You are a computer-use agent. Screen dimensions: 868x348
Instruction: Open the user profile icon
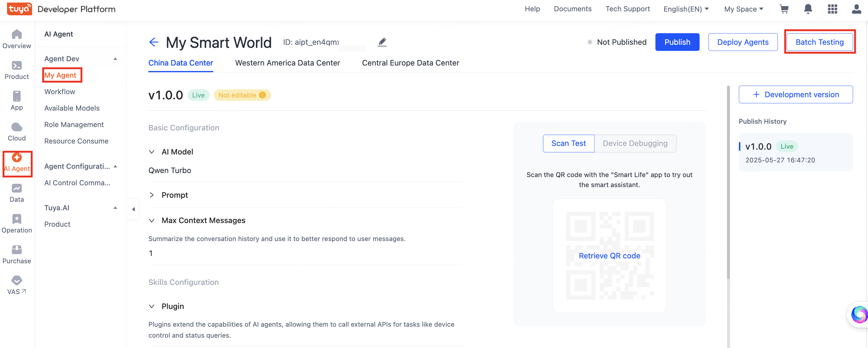coord(856,9)
